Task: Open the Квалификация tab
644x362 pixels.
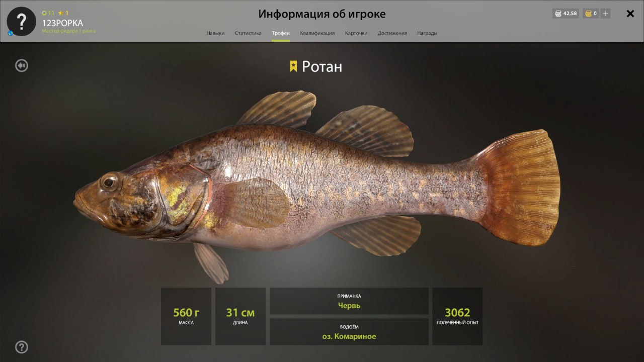Action: (317, 33)
